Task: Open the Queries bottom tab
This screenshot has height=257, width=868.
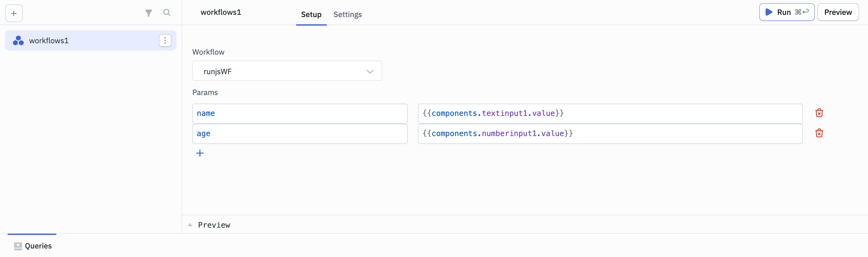Action: [38, 246]
